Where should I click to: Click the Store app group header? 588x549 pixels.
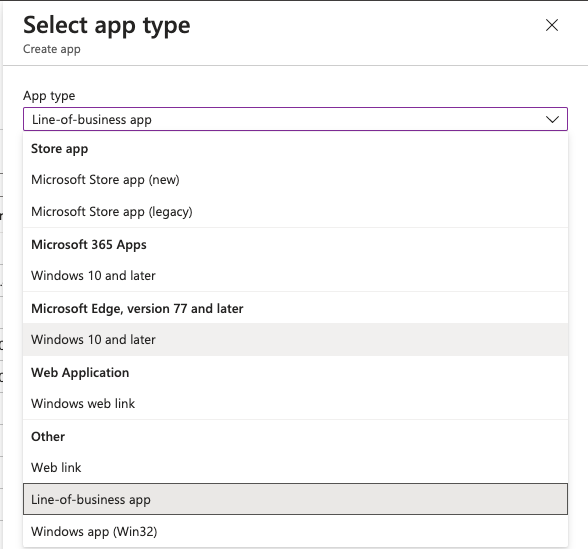pos(60,149)
